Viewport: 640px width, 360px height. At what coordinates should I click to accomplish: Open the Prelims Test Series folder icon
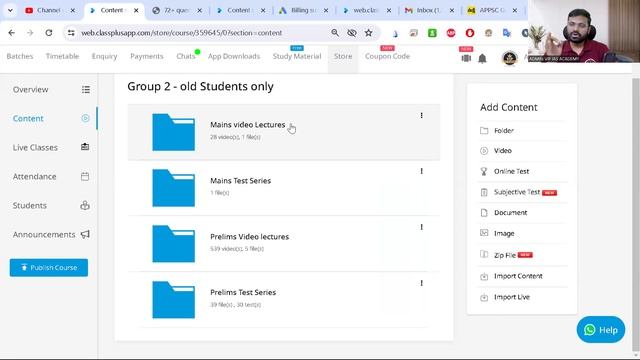tap(173, 300)
